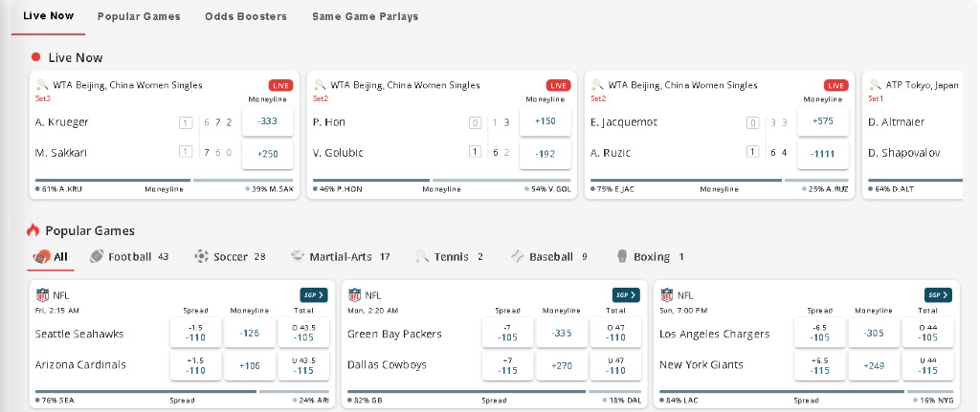Select E. Jacquemot moneyline +575
The height and width of the screenshot is (412, 980).
coord(823,122)
